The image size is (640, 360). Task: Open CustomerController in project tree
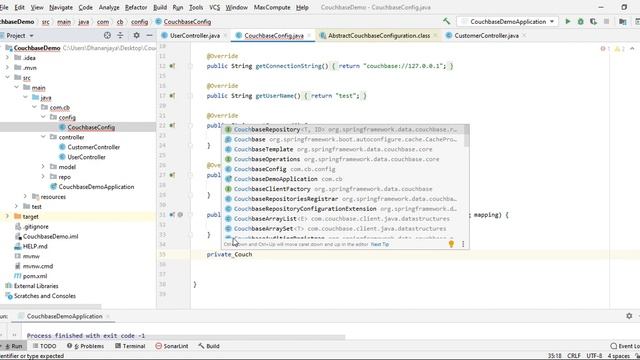coord(93,147)
